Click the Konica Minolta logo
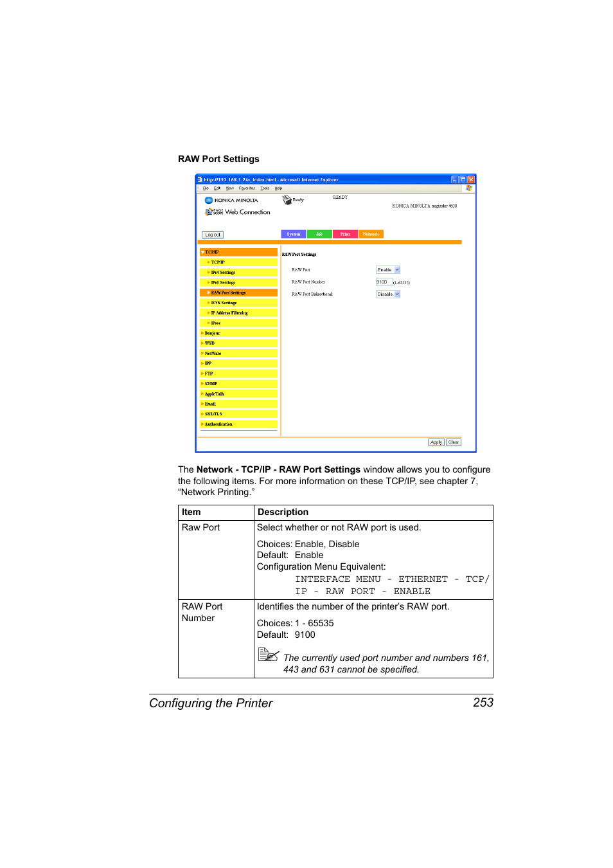Screen dimensions: 613x868 click(x=231, y=200)
